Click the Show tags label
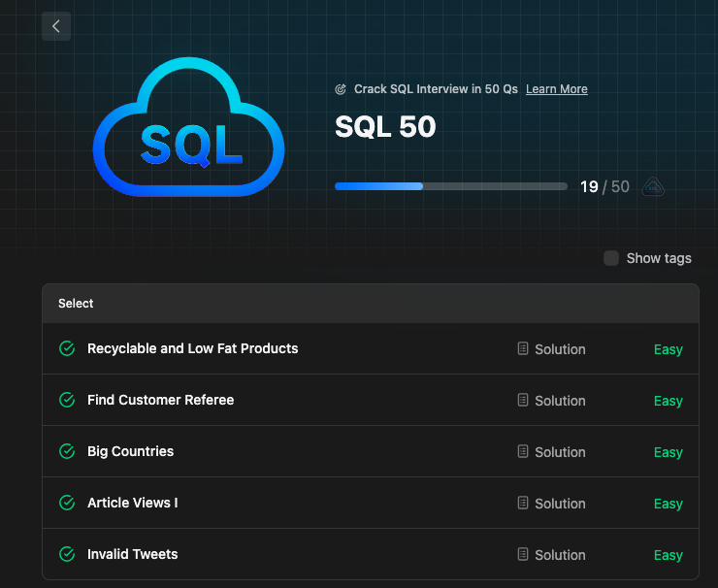This screenshot has height=588, width=718. [659, 258]
